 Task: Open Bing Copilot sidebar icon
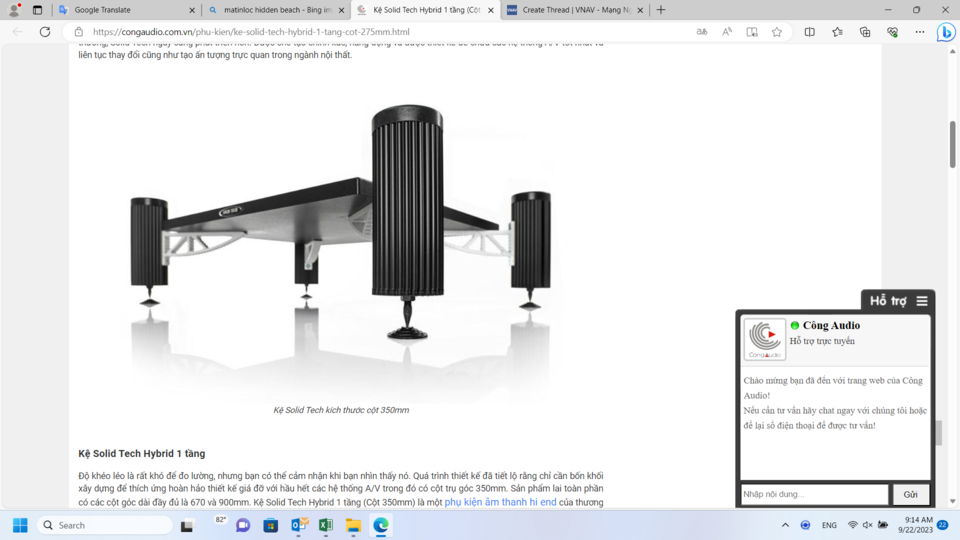[x=945, y=32]
